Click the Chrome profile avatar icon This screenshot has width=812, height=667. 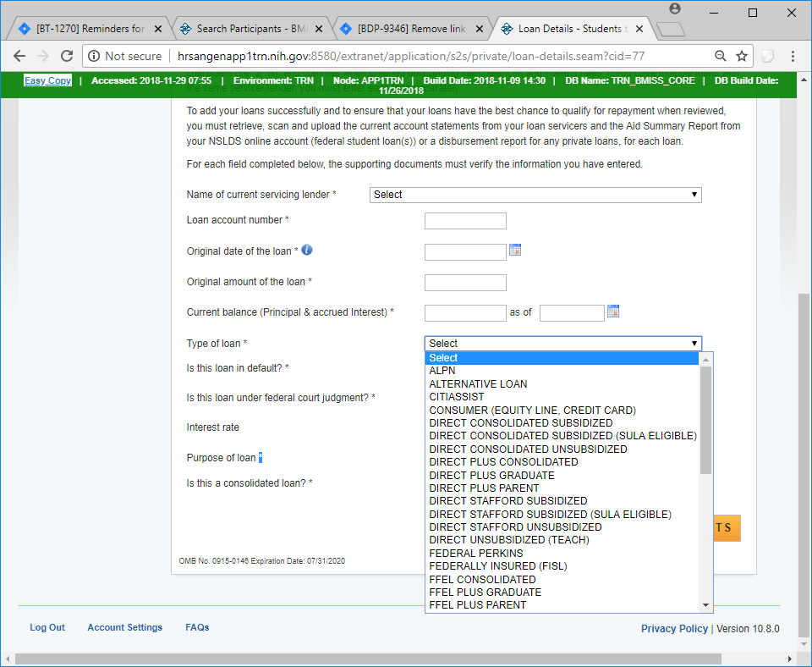point(675,8)
